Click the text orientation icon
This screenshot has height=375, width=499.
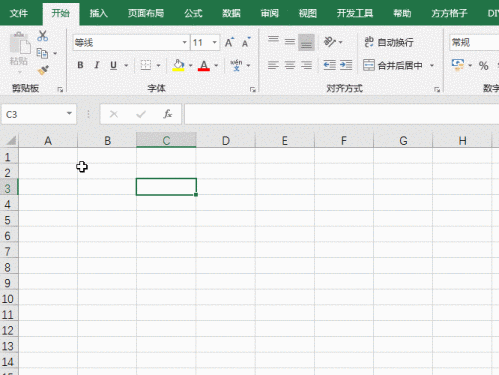pyautogui.click(x=330, y=42)
